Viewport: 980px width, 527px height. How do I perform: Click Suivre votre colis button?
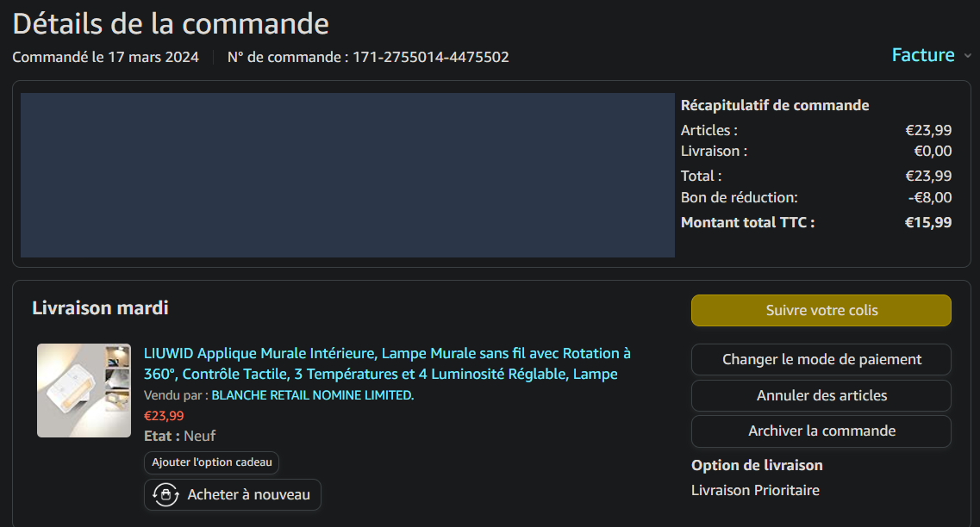pyautogui.click(x=821, y=310)
